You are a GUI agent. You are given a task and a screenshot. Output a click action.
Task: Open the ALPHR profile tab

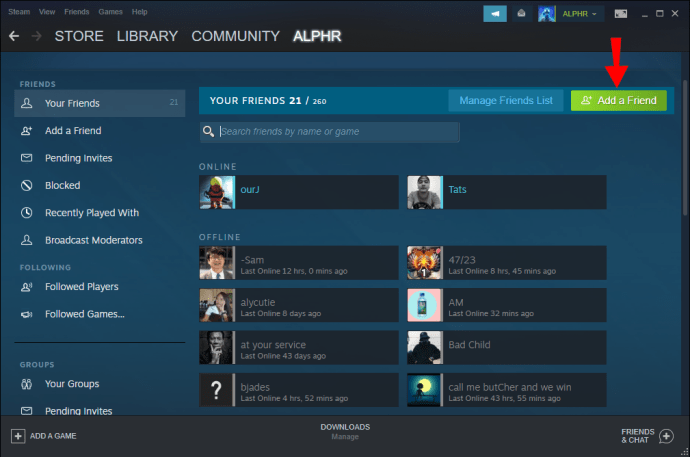tap(317, 36)
